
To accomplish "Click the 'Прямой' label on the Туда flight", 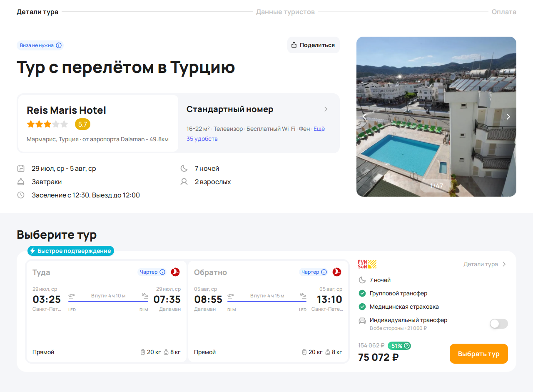I will pos(43,352).
